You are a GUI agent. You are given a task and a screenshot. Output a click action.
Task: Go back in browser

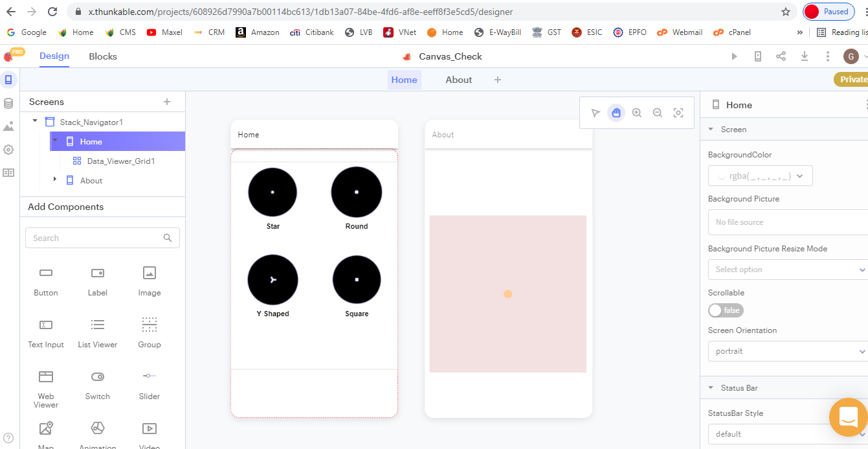(11, 12)
